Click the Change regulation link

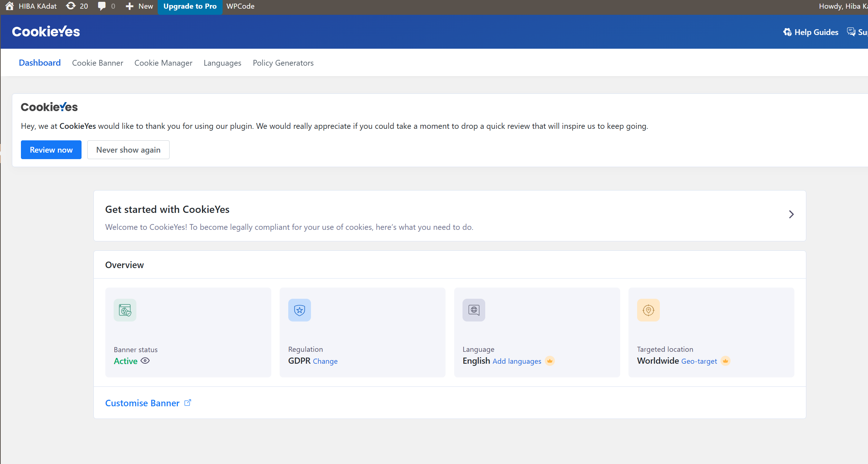coord(325,361)
